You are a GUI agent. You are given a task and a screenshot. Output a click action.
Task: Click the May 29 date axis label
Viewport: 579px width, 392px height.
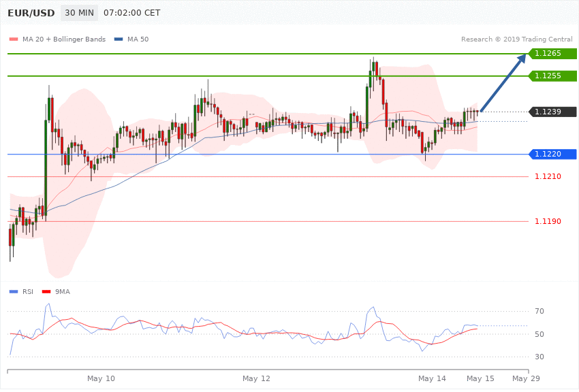526,378
